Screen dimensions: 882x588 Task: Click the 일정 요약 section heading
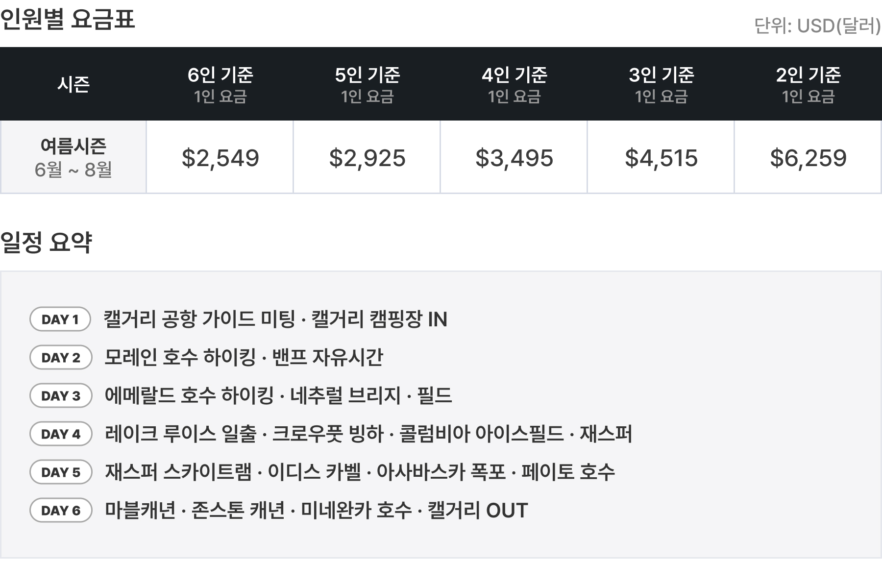(46, 242)
